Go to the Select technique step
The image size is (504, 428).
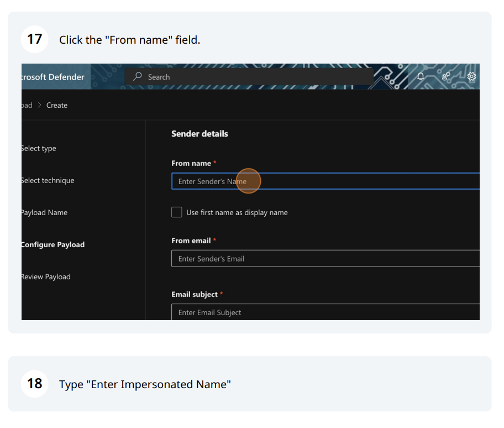[x=48, y=180]
